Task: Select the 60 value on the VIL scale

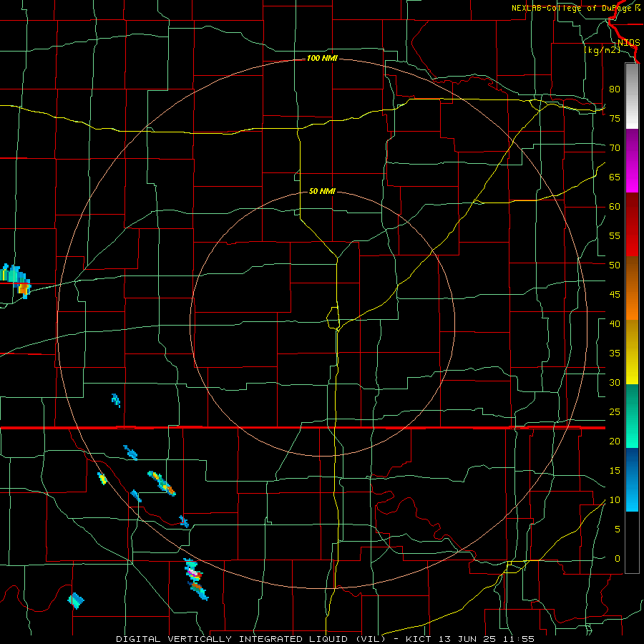Action: click(x=615, y=207)
